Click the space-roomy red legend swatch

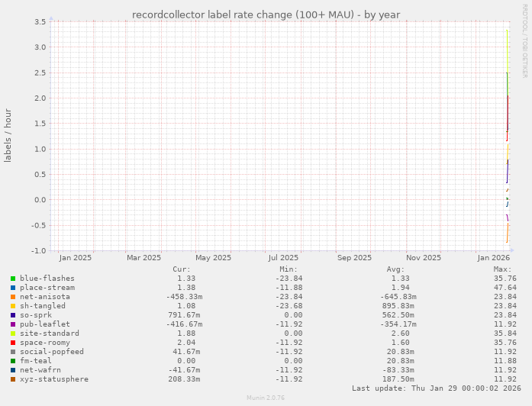pyautogui.click(x=13, y=343)
